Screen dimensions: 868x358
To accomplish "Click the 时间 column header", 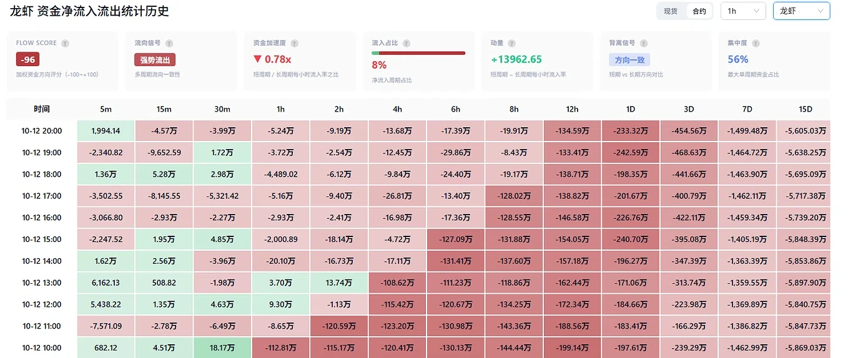I will pos(42,109).
